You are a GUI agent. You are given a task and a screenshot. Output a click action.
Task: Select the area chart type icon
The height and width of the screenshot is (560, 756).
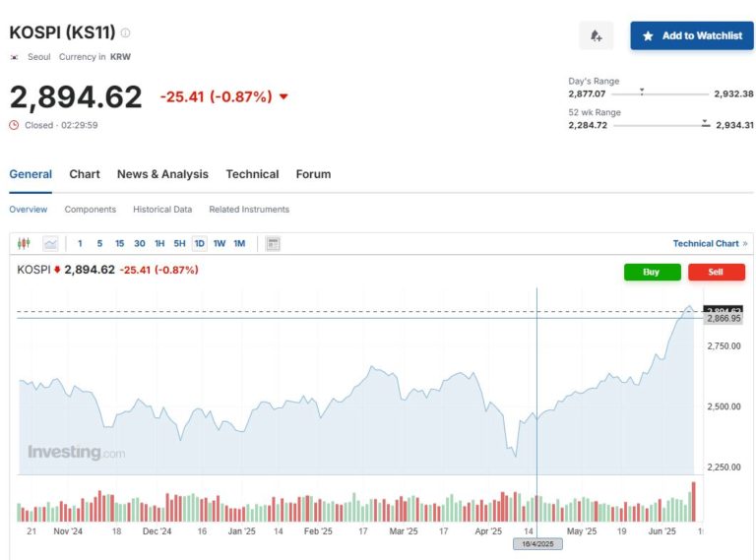50,243
